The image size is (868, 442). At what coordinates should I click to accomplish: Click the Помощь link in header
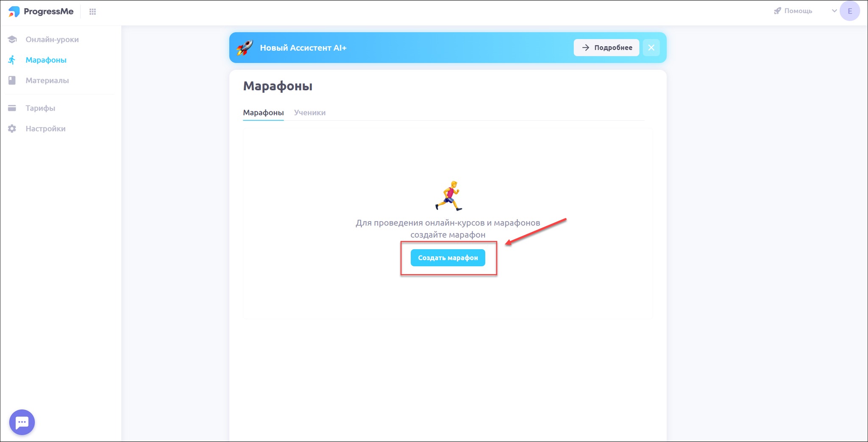(798, 11)
